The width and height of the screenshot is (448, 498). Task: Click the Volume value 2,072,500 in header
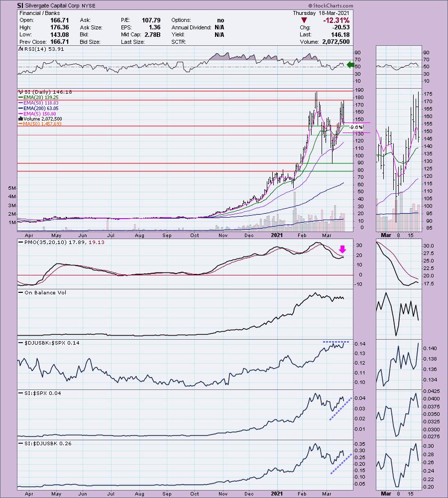[336, 42]
